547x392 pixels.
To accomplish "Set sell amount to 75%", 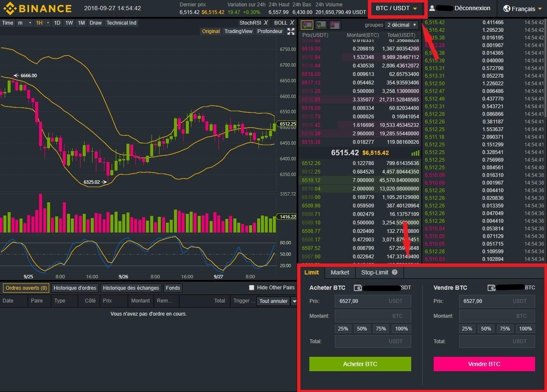I will coord(505,328).
